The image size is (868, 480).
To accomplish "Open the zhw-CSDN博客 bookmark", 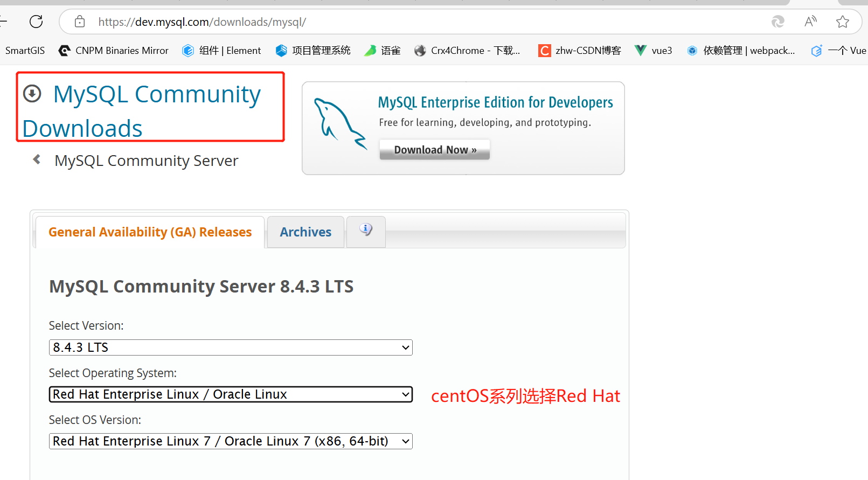I will pyautogui.click(x=580, y=51).
